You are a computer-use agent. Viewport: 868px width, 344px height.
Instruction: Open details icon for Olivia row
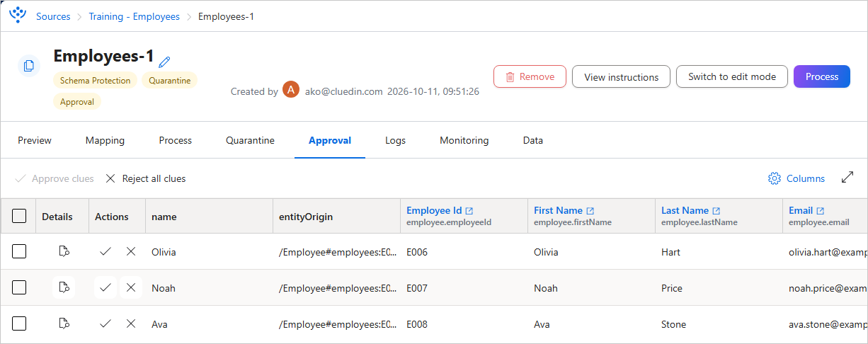[64, 251]
